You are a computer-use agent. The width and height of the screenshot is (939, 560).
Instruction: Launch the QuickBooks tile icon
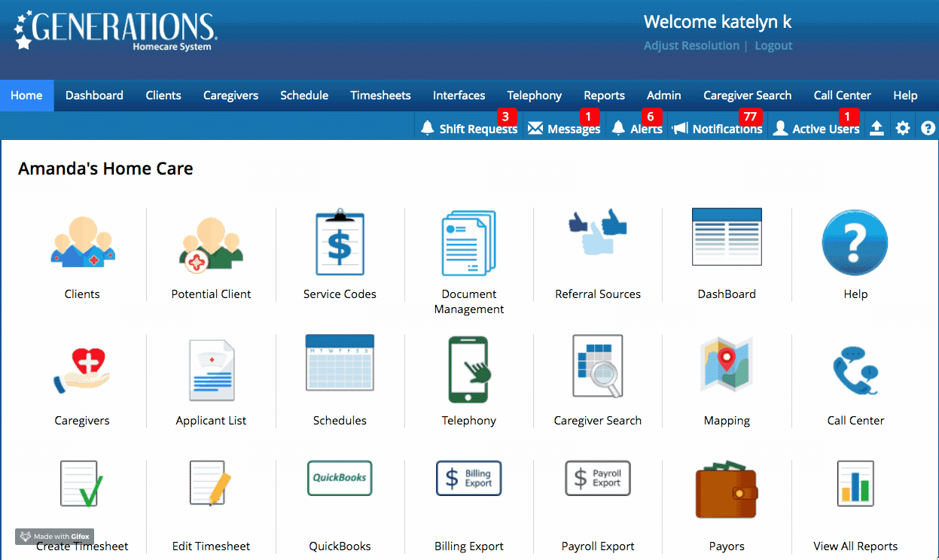340,478
